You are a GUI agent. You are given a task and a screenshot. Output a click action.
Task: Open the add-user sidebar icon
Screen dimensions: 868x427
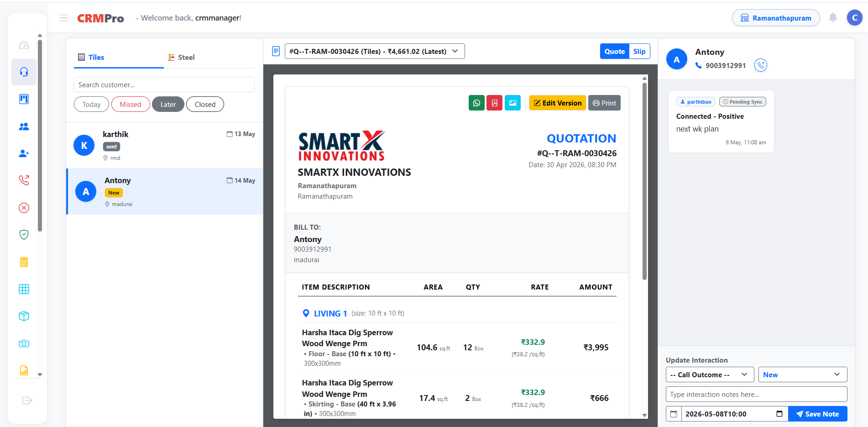(x=24, y=153)
